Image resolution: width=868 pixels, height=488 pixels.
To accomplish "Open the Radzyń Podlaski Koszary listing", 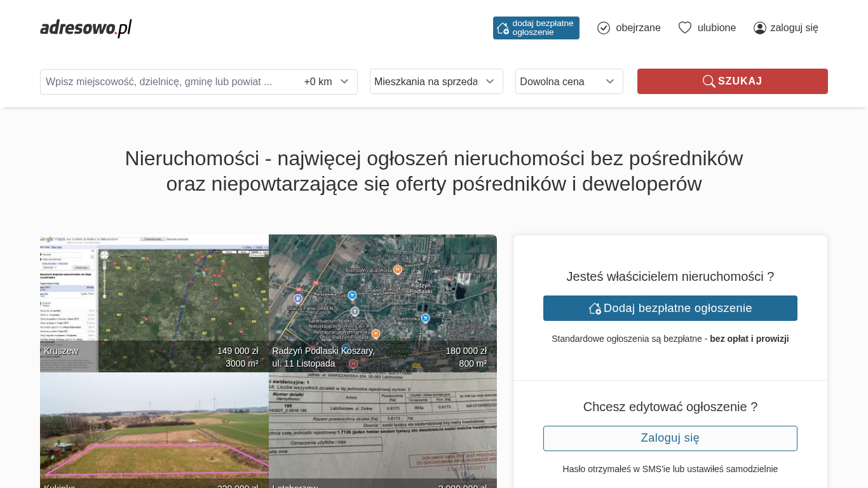I will [x=383, y=299].
